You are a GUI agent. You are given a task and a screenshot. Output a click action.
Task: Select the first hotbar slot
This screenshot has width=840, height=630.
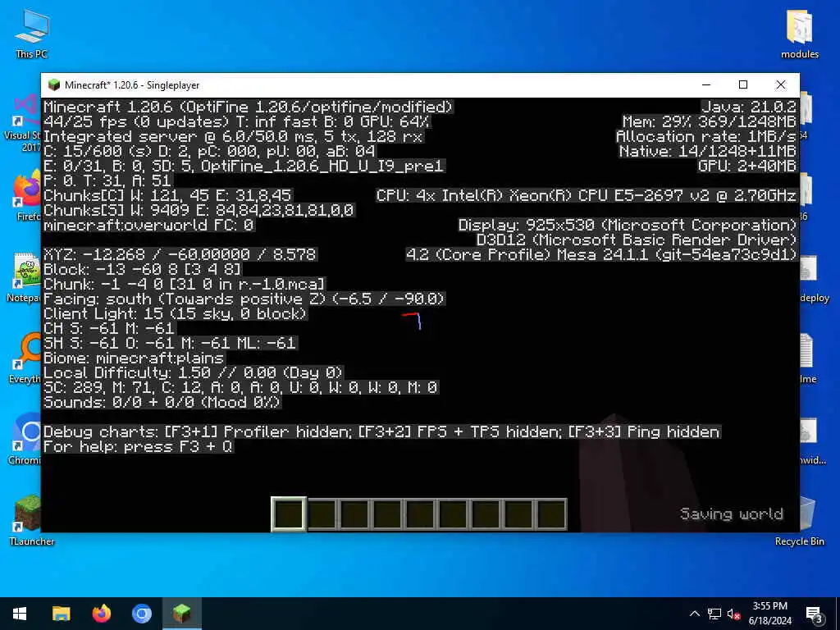[x=289, y=514]
